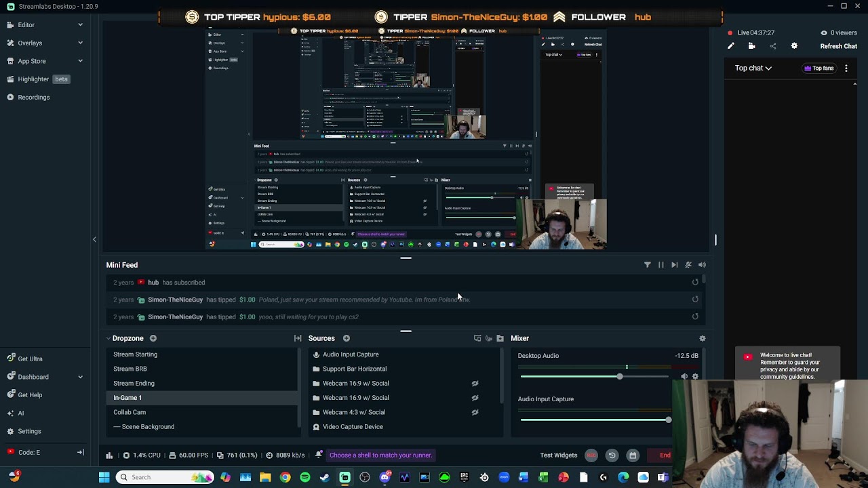Show the second hidden Webcam 16:9 w/ Social source
This screenshot has width=868, height=488.
[475, 398]
